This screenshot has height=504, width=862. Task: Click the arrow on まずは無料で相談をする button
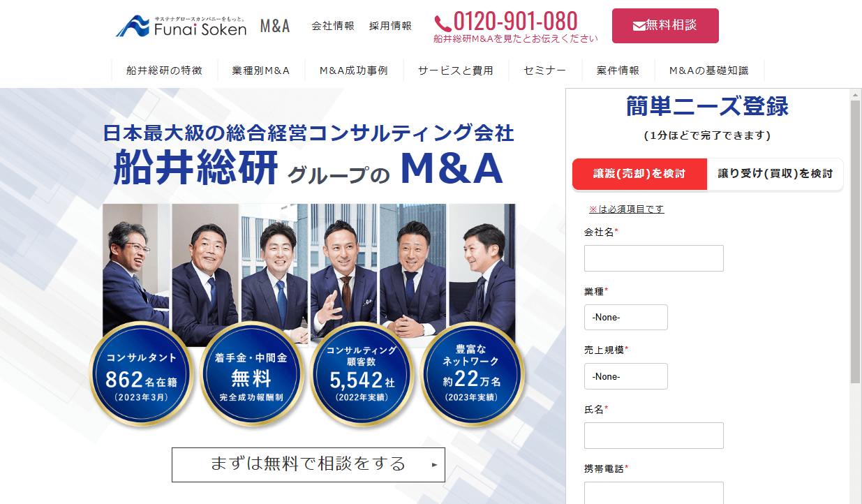tap(434, 464)
